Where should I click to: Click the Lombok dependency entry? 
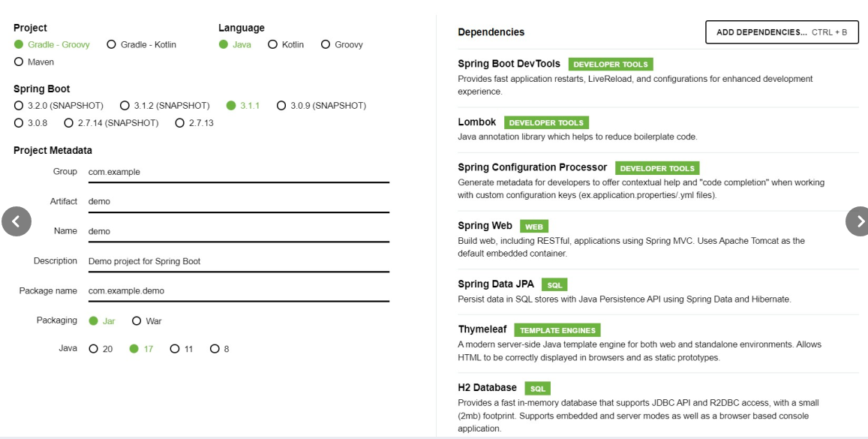pyautogui.click(x=477, y=122)
